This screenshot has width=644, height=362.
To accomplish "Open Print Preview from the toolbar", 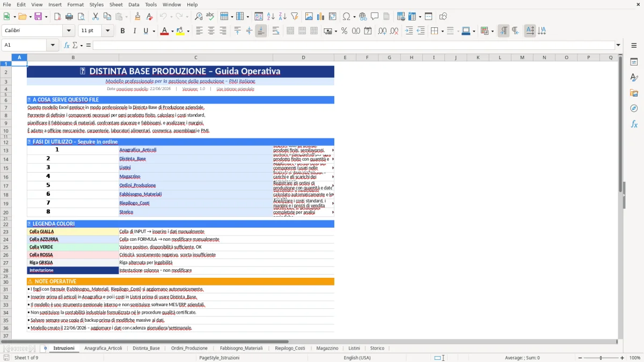I will (x=80, y=17).
